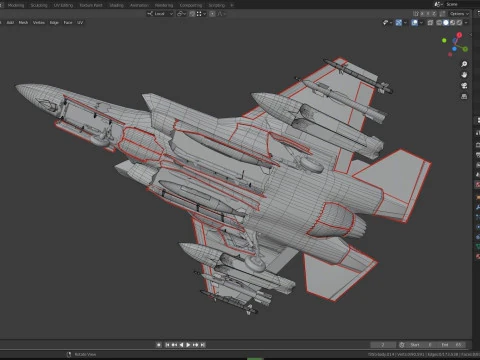Viewport: 480px width, 360px height.
Task: Toggle the snapping magnet
Action: coord(192,14)
